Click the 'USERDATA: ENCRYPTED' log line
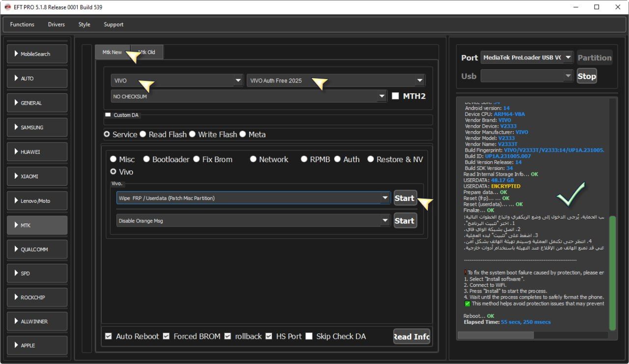 point(492,186)
